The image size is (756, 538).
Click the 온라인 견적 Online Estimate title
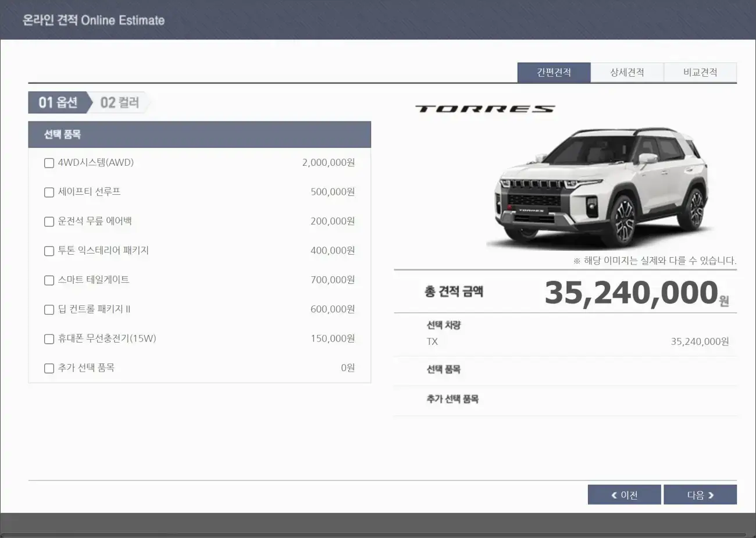click(94, 20)
